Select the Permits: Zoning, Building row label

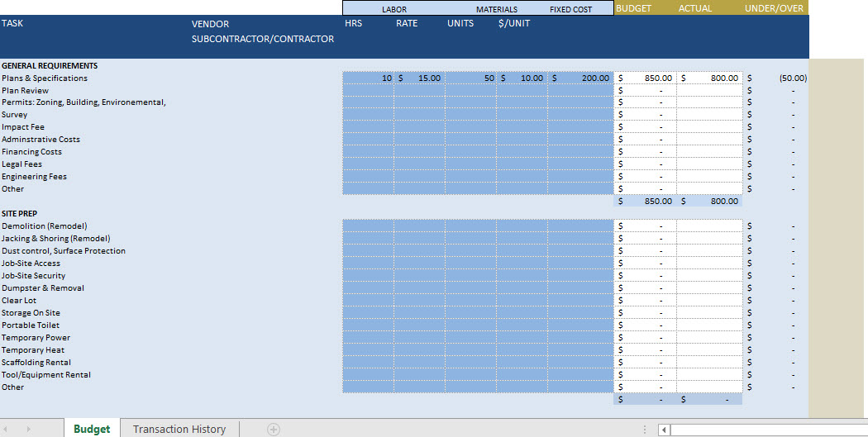(83, 102)
